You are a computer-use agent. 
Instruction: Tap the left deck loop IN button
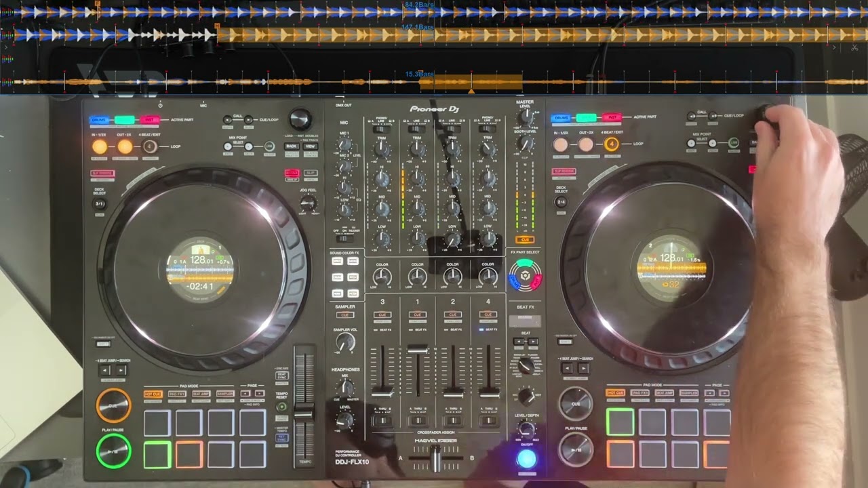pos(100,146)
